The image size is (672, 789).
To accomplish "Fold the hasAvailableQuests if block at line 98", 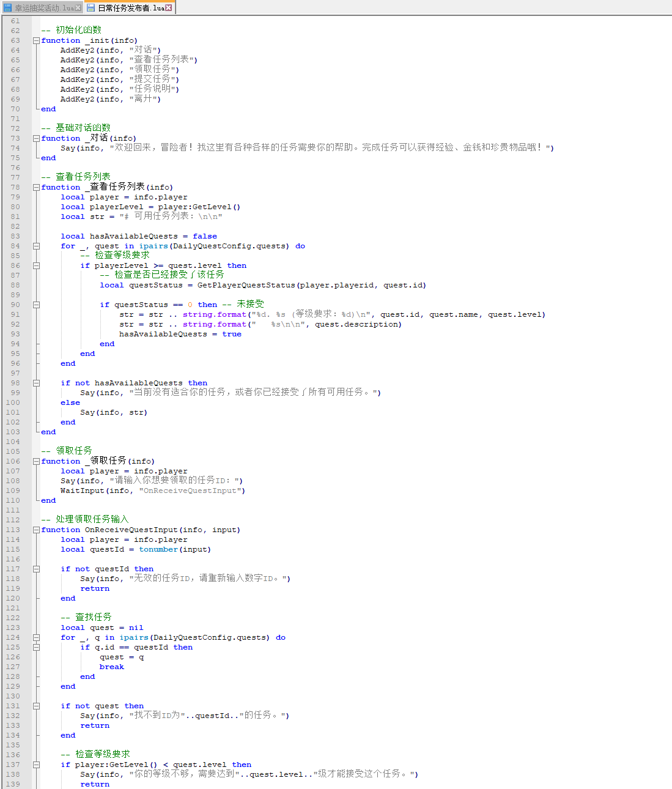I will point(36,383).
